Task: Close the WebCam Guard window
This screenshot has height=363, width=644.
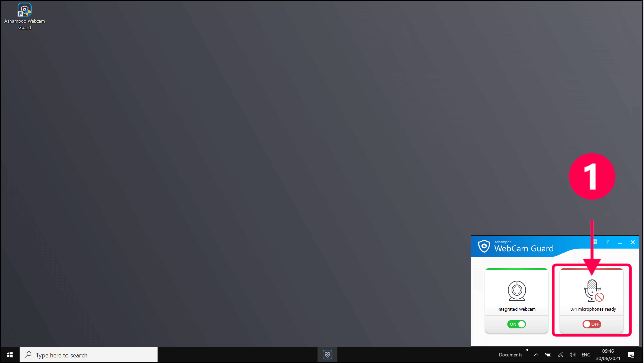Action: coord(633,242)
